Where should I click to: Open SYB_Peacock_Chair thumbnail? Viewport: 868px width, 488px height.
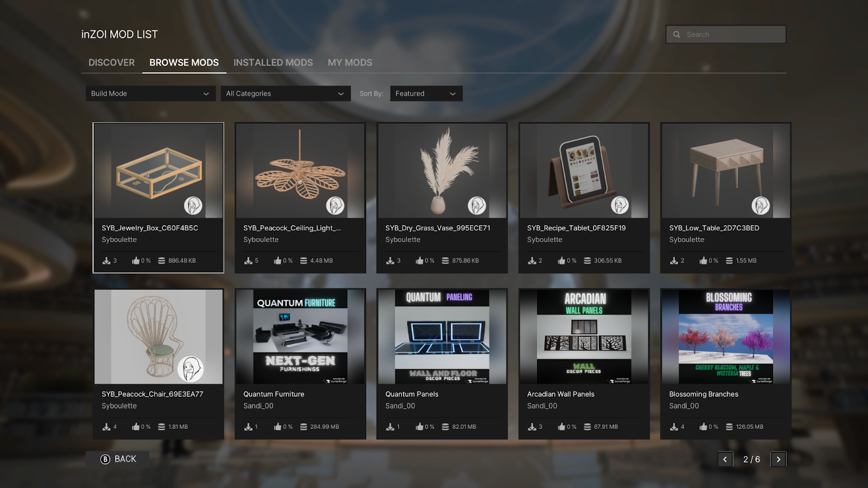158,337
